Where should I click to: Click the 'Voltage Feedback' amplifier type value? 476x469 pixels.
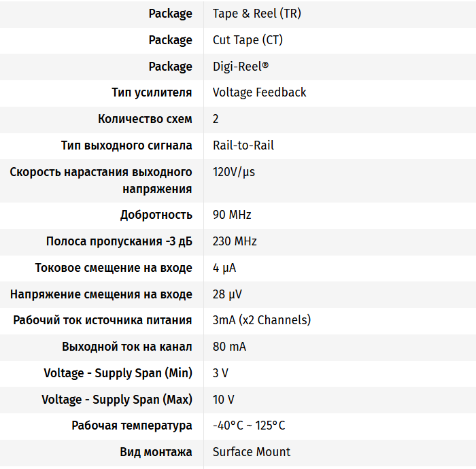259,92
